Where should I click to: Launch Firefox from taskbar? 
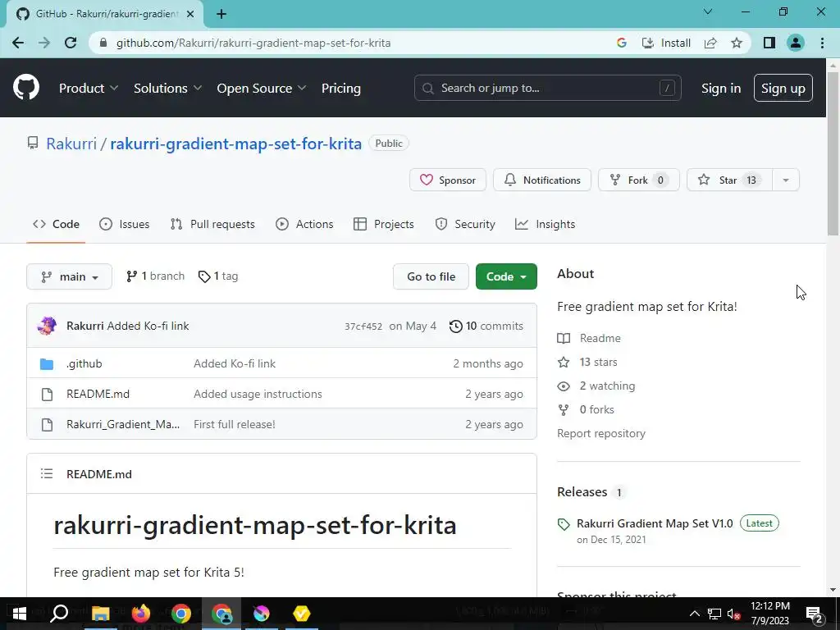pyautogui.click(x=141, y=614)
